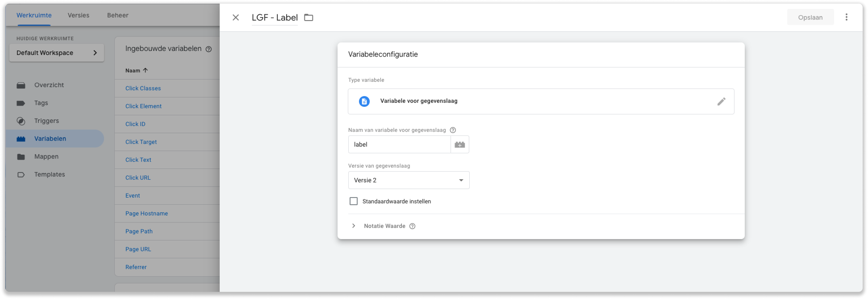Click the Opslaan save button
Screen dimensions: 868x299
810,18
